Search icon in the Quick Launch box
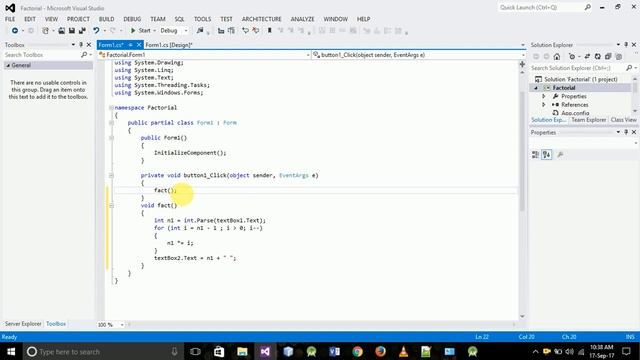The height and width of the screenshot is (360, 640). pos(587,7)
